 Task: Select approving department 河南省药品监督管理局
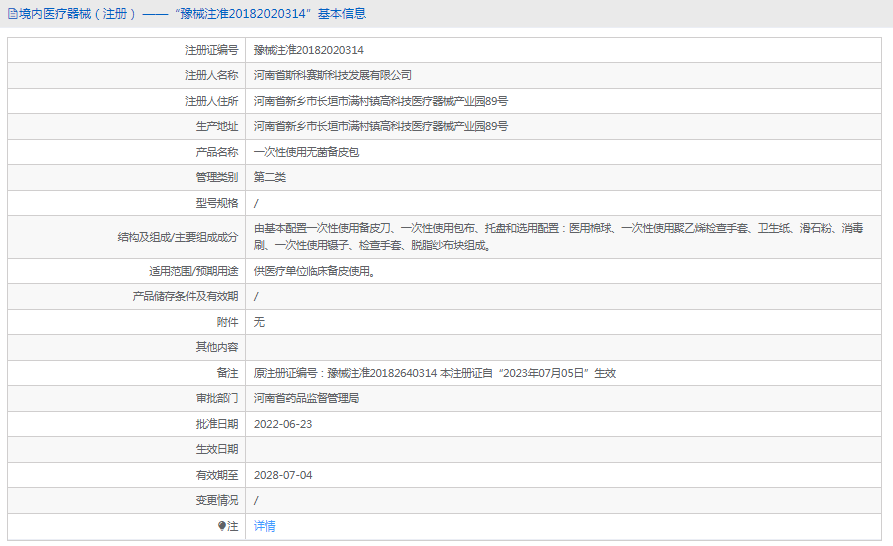[x=306, y=398]
